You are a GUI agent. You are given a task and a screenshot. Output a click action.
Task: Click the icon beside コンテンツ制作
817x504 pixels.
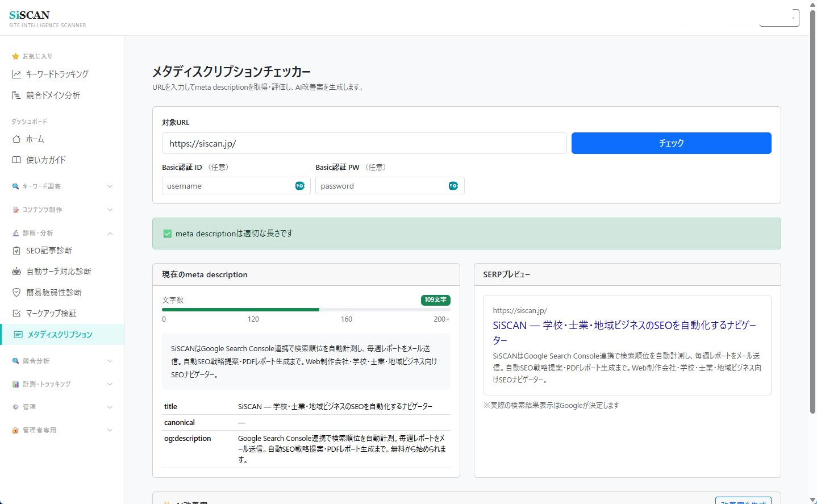[15, 210]
